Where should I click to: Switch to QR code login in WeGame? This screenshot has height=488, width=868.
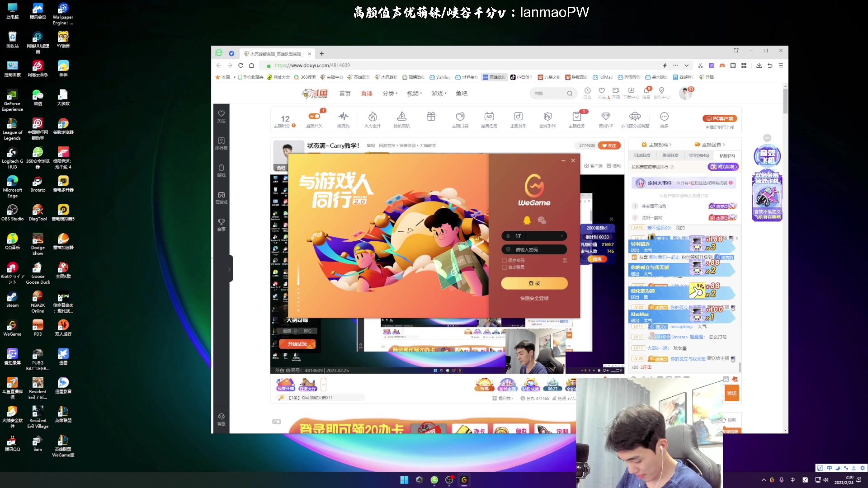click(565, 260)
